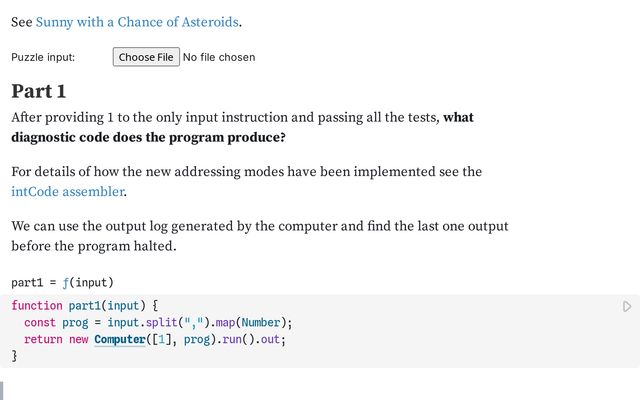Open the intCode assembler link
The width and height of the screenshot is (640, 400).
(x=67, y=191)
